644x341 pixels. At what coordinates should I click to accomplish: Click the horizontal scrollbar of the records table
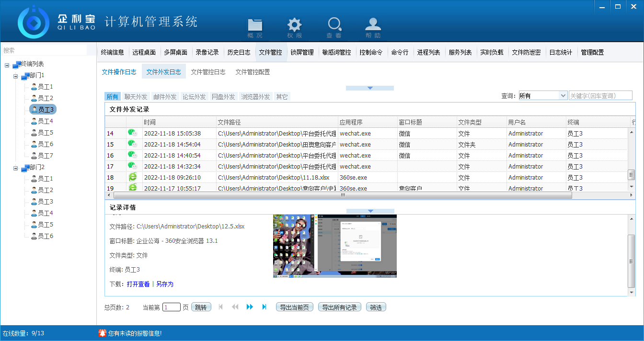pyautogui.click(x=343, y=195)
